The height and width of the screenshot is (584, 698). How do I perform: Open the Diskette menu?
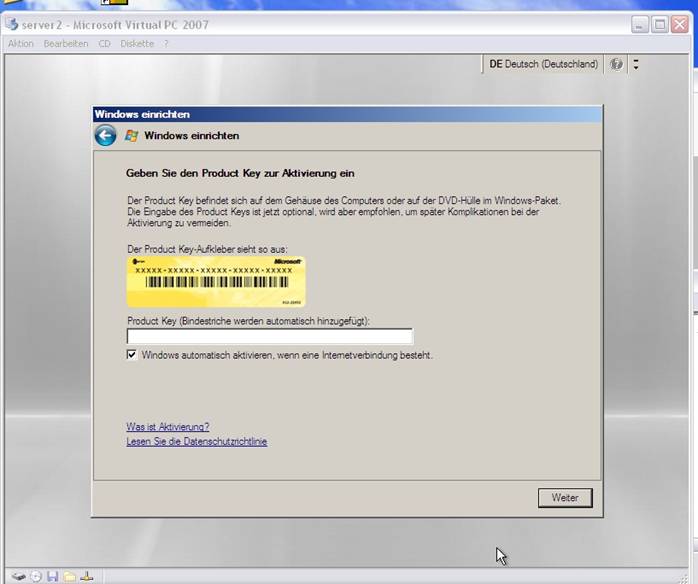137,44
